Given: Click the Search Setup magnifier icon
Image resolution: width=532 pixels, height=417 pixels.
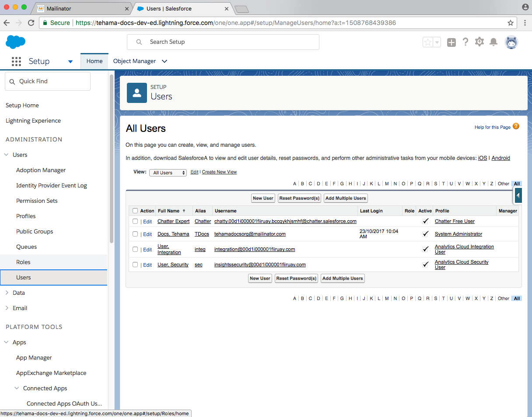Looking at the screenshot, I should point(139,42).
